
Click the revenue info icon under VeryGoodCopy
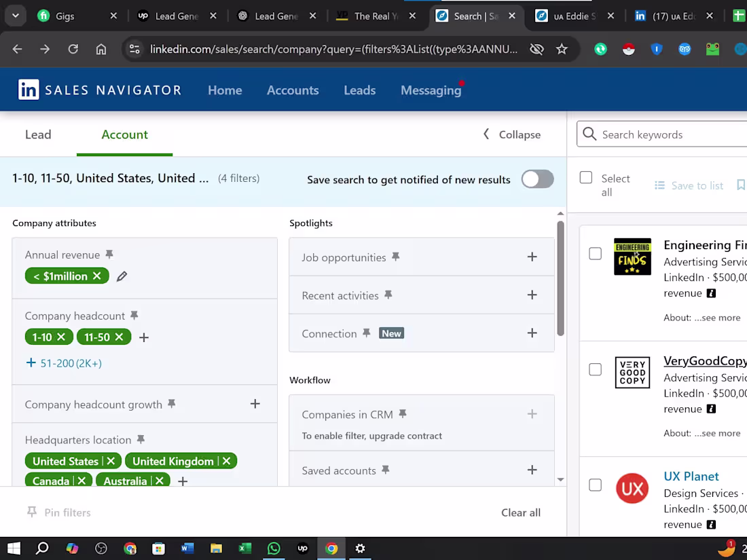tap(711, 409)
